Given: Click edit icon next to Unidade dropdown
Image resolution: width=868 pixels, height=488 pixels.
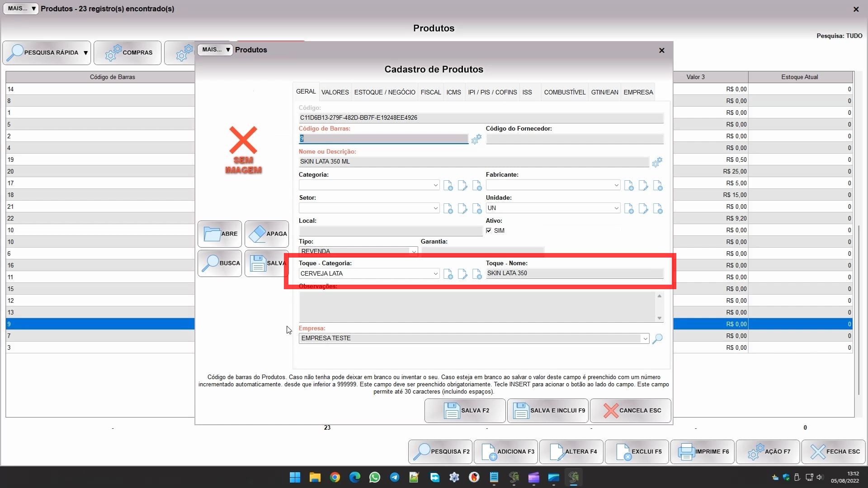Looking at the screenshot, I should tap(643, 208).
